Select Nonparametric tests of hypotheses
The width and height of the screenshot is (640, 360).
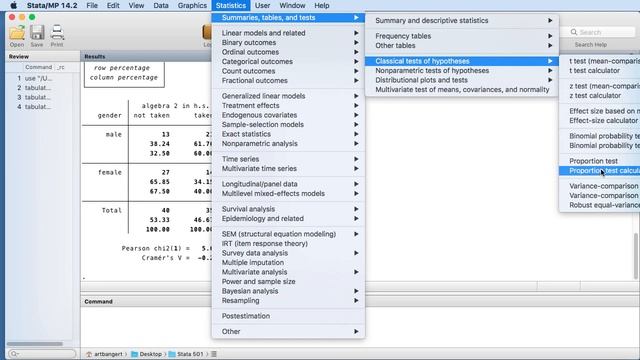(462, 71)
